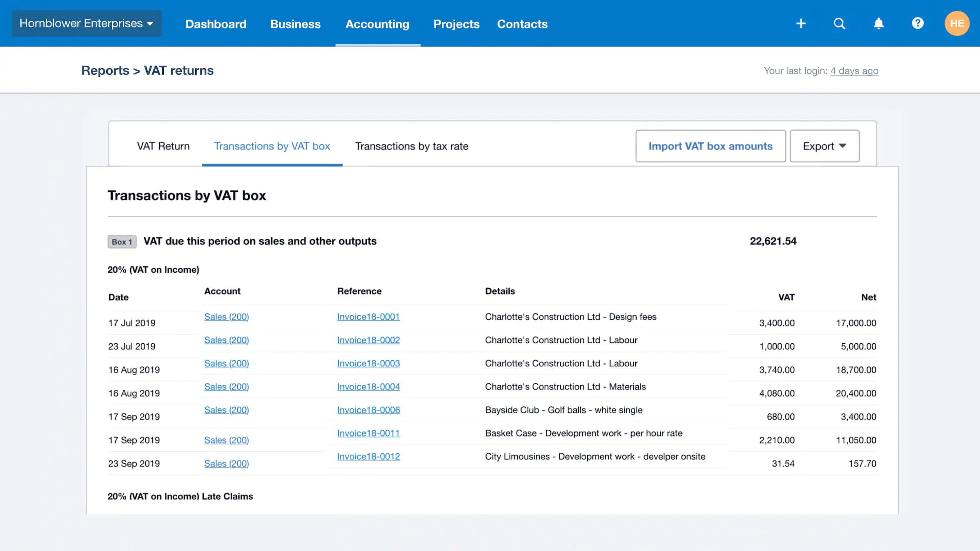Click the Accounting underline tab indicator
This screenshot has width=980, height=551.
click(x=378, y=45)
